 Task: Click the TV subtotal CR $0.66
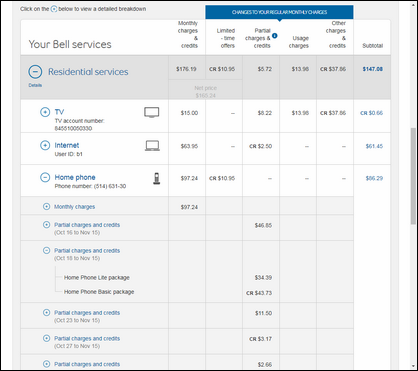[x=371, y=113]
